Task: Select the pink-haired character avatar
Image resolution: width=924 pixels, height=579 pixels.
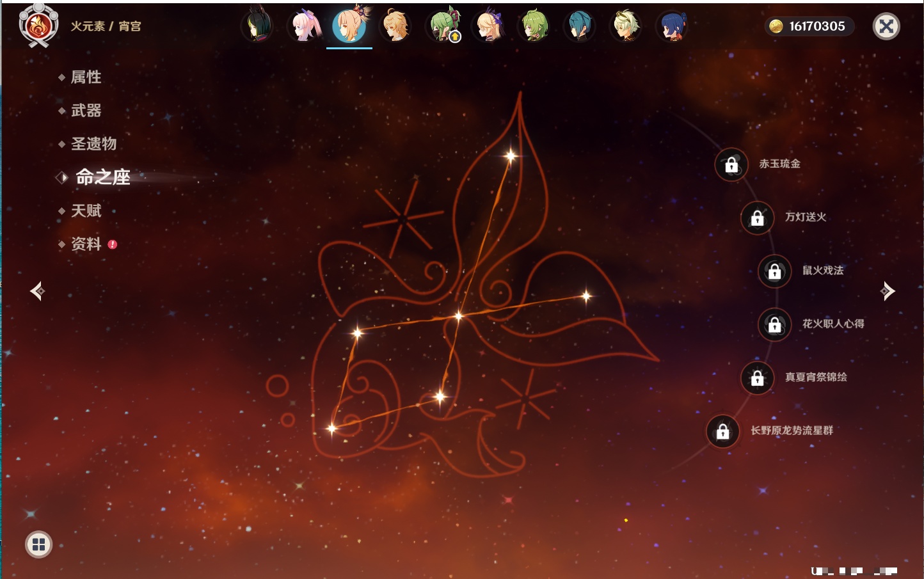Action: click(x=304, y=26)
